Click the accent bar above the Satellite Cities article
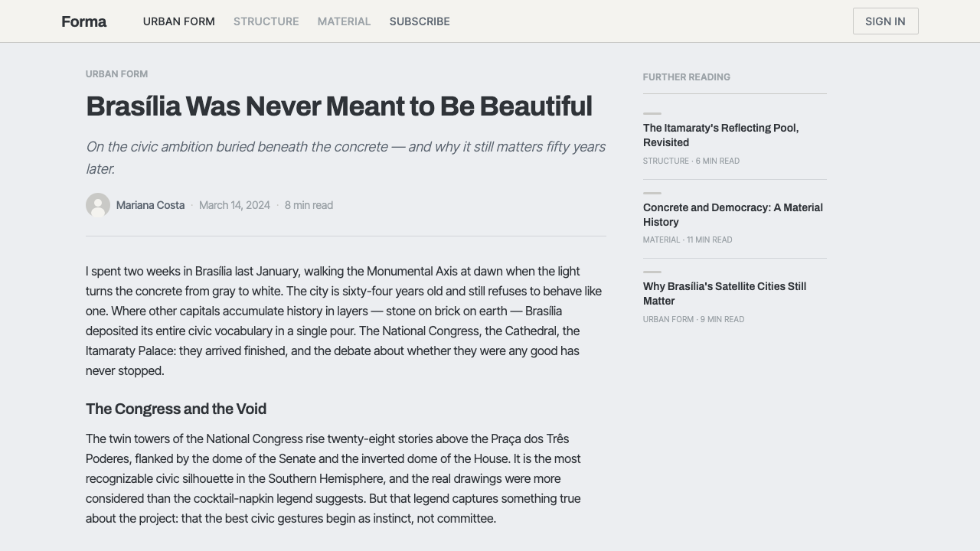Screen dimensions: 980x551 click(652, 272)
